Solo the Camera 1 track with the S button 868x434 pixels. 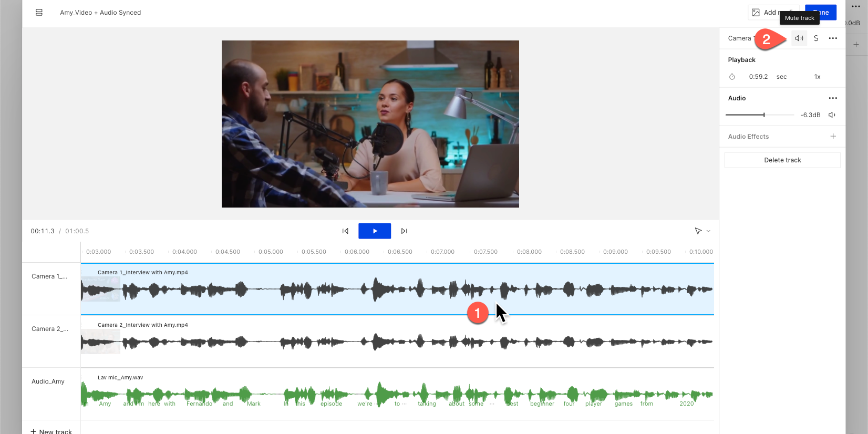[x=816, y=38]
